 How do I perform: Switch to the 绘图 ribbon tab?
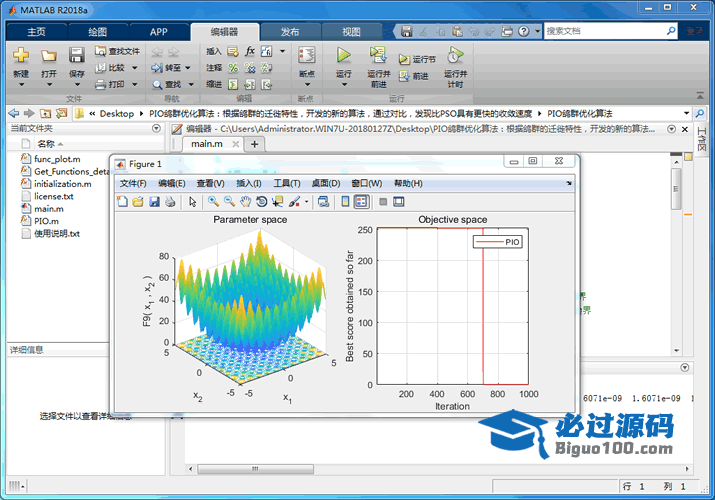tap(98, 31)
